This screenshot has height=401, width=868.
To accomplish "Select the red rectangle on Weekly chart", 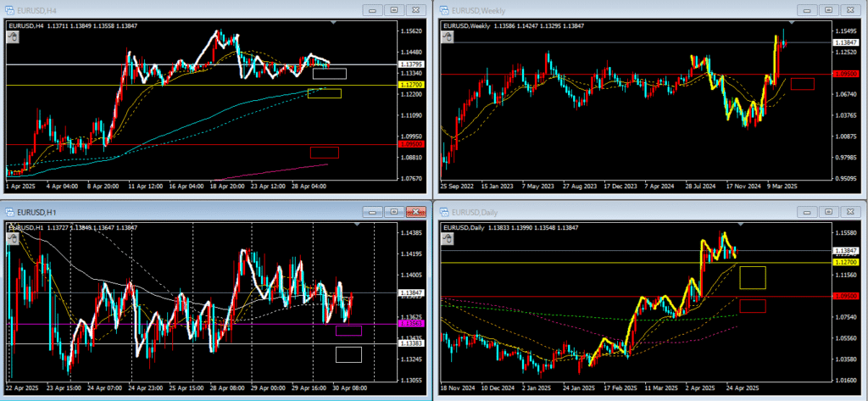I will click(802, 83).
